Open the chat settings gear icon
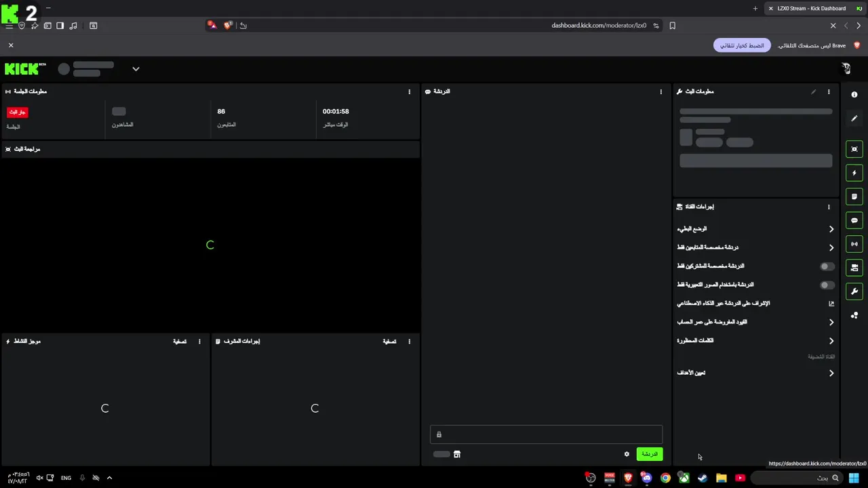 (x=627, y=454)
